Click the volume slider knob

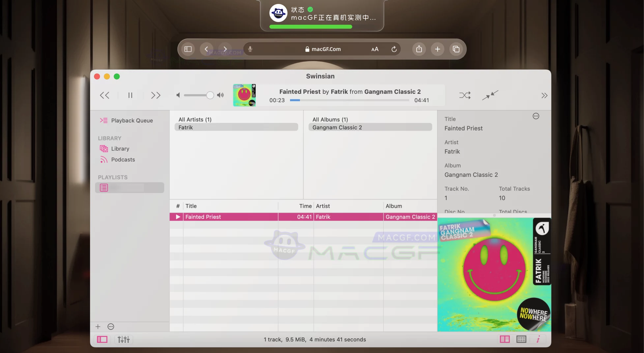(x=210, y=96)
